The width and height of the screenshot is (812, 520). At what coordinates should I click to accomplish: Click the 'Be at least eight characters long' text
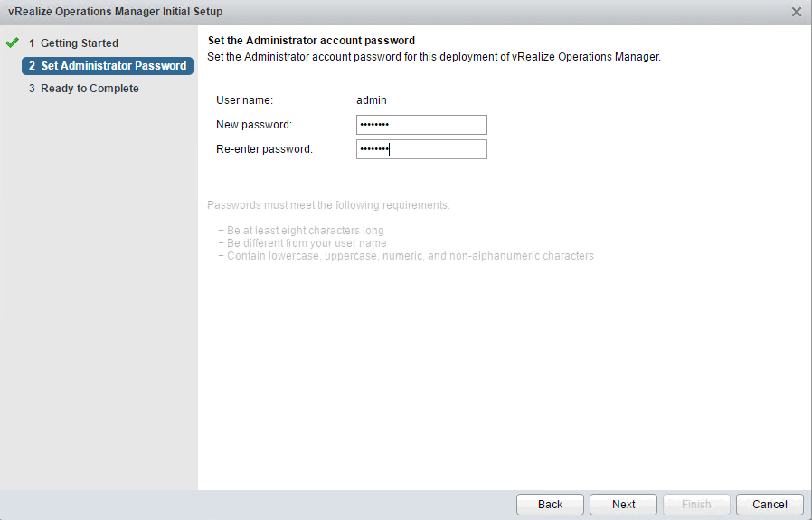tap(306, 230)
